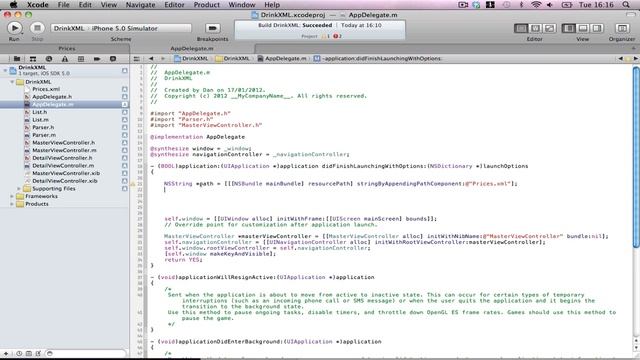Show the Issue navigator
Viewport: 640px width, 360px height.
(64, 59)
